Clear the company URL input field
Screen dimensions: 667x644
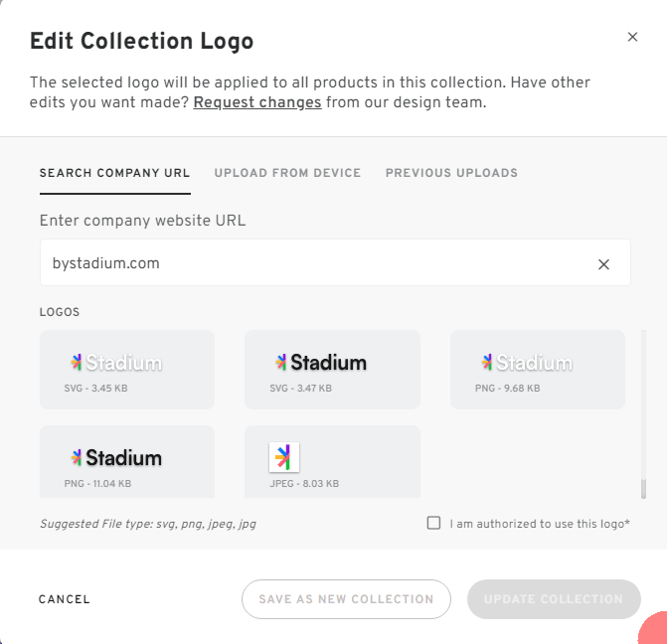click(603, 264)
